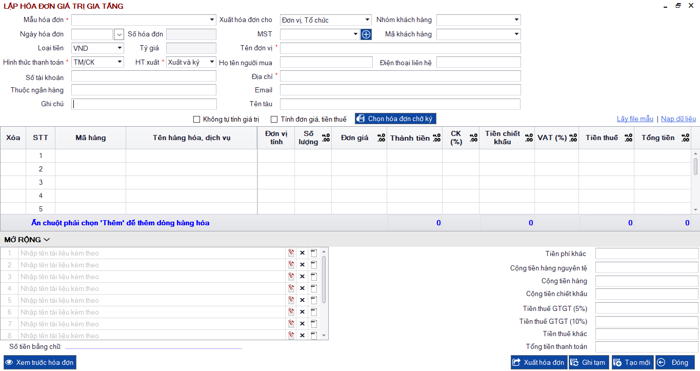Screen dimensions: 700x371
Task: Open decimal format icon in VAT (%) column
Action: 573,138
